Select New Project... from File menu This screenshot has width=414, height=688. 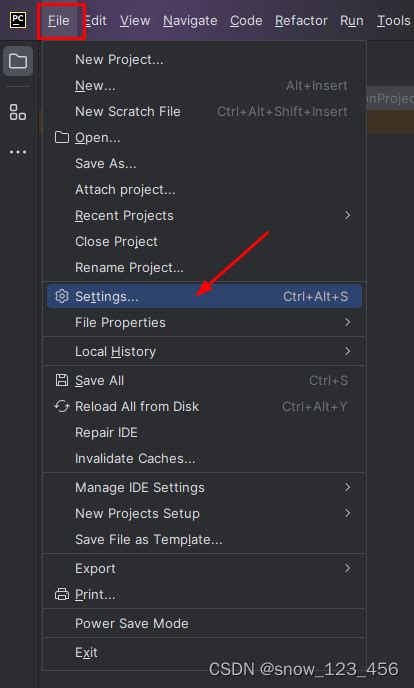[204, 60]
